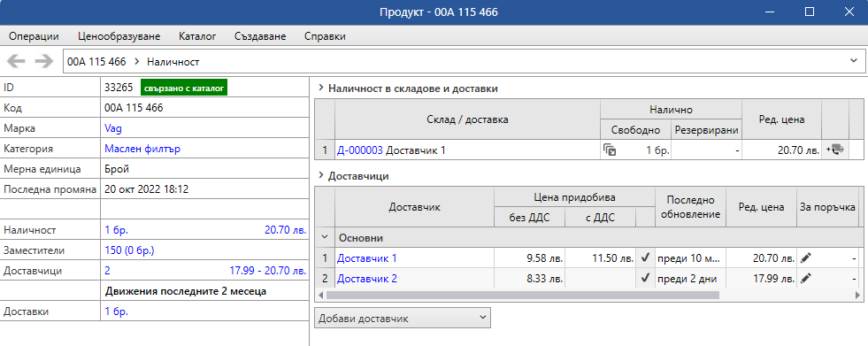Open delivery link Д-000003

360,150
